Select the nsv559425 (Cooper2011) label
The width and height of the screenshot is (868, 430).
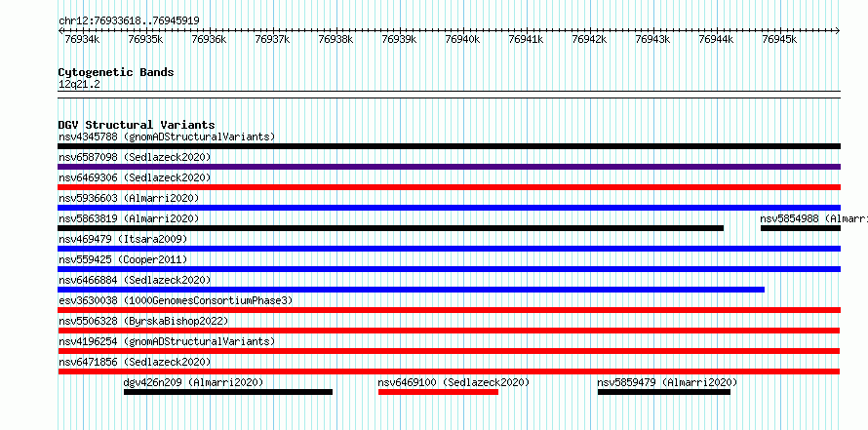pyautogui.click(x=123, y=259)
